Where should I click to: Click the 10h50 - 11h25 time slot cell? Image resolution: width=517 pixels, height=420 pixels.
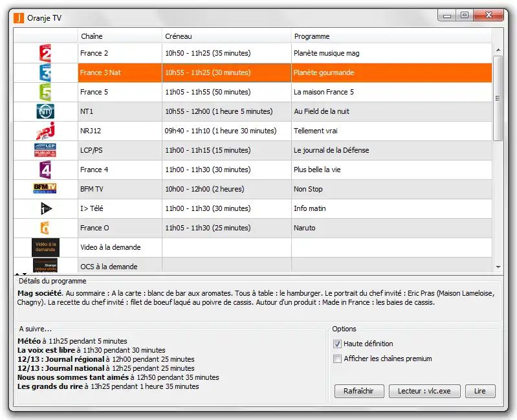click(x=226, y=53)
